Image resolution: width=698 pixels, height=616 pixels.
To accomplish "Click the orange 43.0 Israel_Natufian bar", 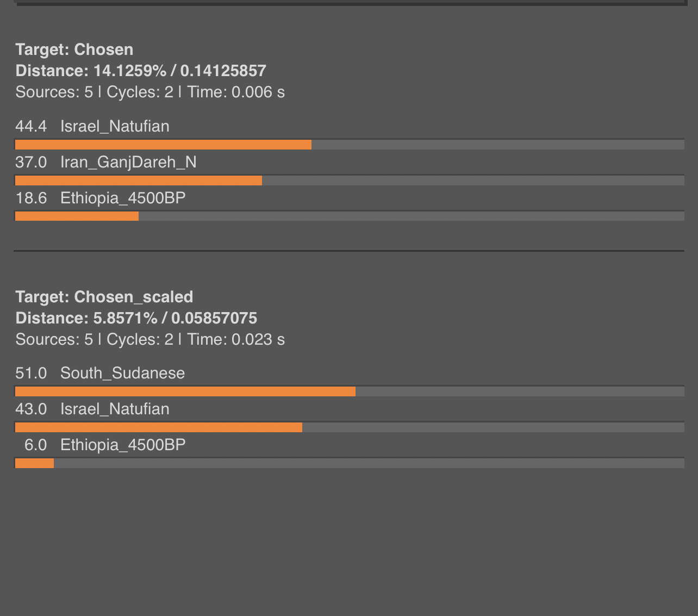I will (159, 427).
